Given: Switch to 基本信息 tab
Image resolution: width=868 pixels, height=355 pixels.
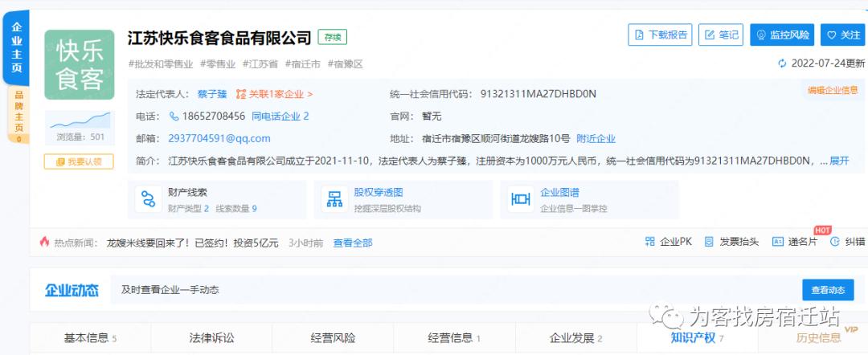Looking at the screenshot, I should [x=90, y=338].
